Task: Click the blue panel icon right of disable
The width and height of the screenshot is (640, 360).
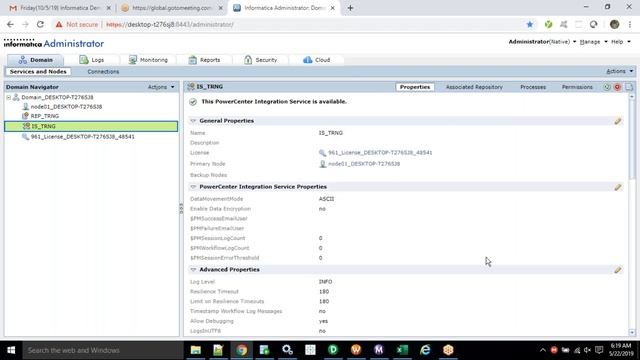Action: (629, 87)
